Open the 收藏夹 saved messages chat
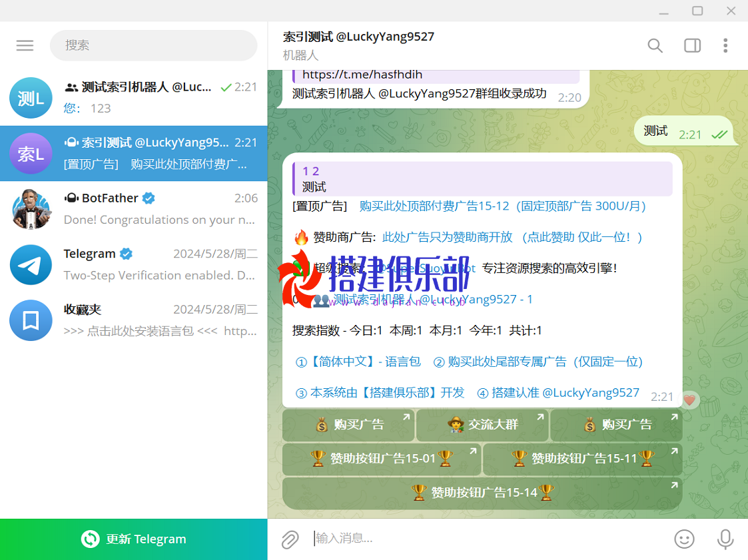Screen dimensions: 748x560 [134, 320]
